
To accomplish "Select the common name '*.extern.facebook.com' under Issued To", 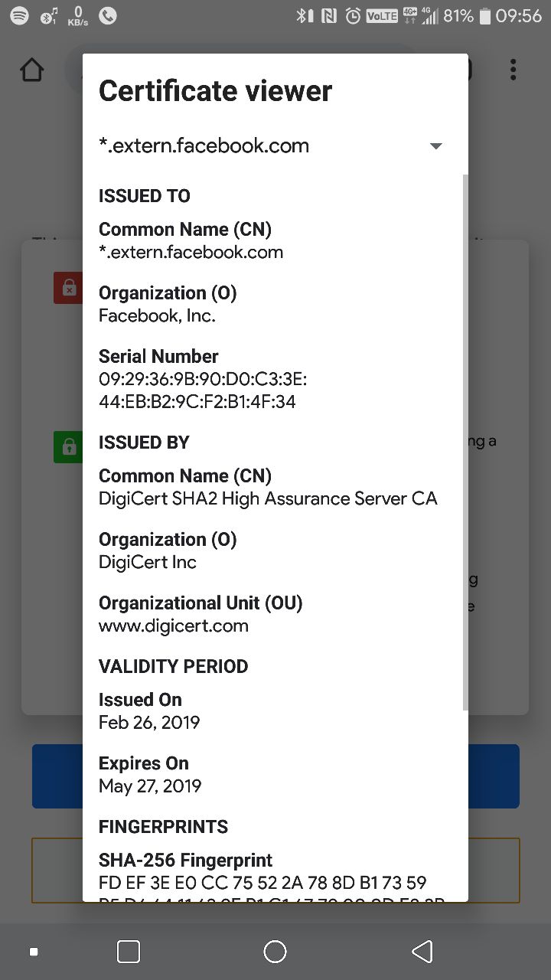I will pos(191,252).
